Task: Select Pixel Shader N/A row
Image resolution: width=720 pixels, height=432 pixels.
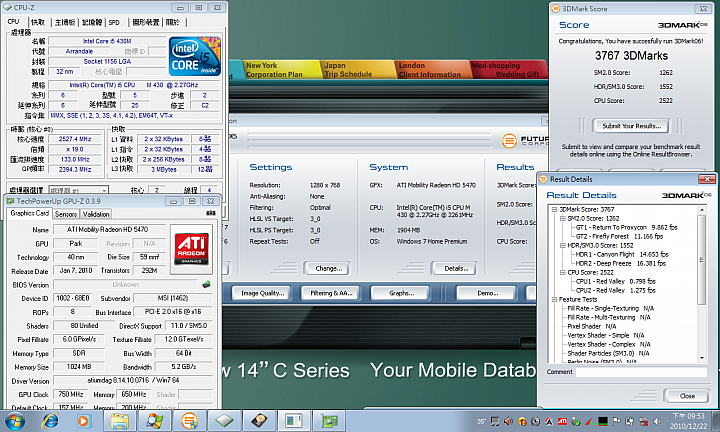Action: (591, 326)
